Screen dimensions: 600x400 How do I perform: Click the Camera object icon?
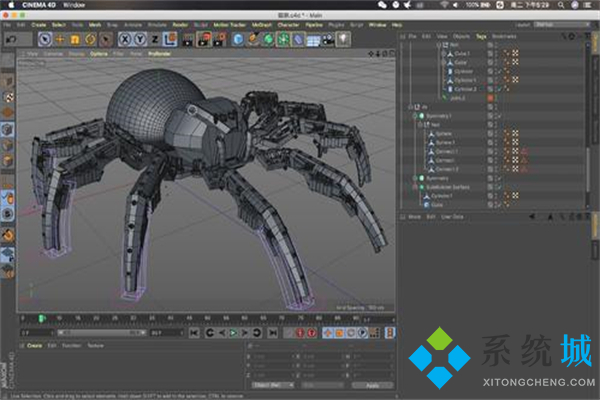click(327, 39)
